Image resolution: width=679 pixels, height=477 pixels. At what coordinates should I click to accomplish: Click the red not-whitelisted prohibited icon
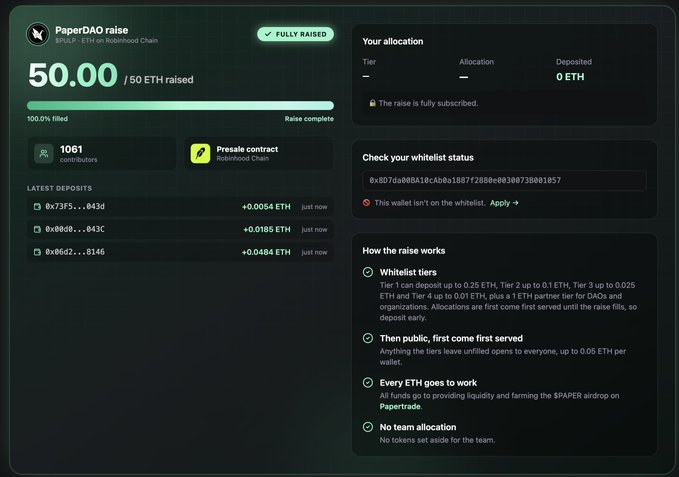366,203
